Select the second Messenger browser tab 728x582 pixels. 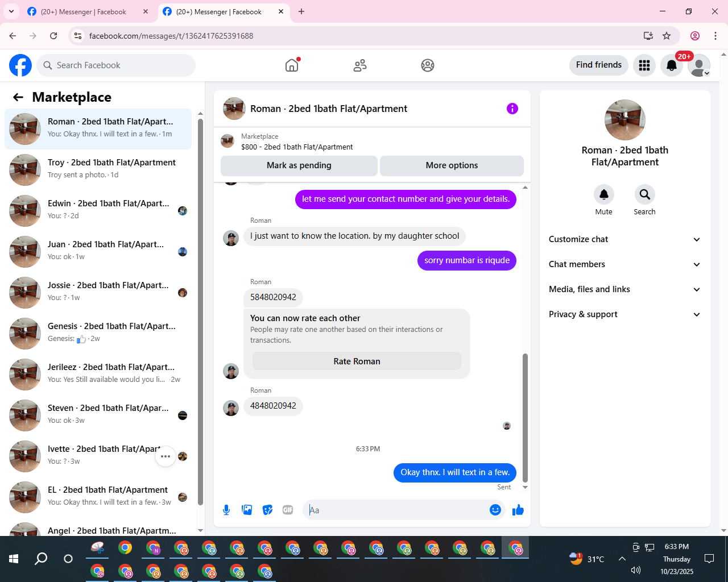click(x=224, y=11)
